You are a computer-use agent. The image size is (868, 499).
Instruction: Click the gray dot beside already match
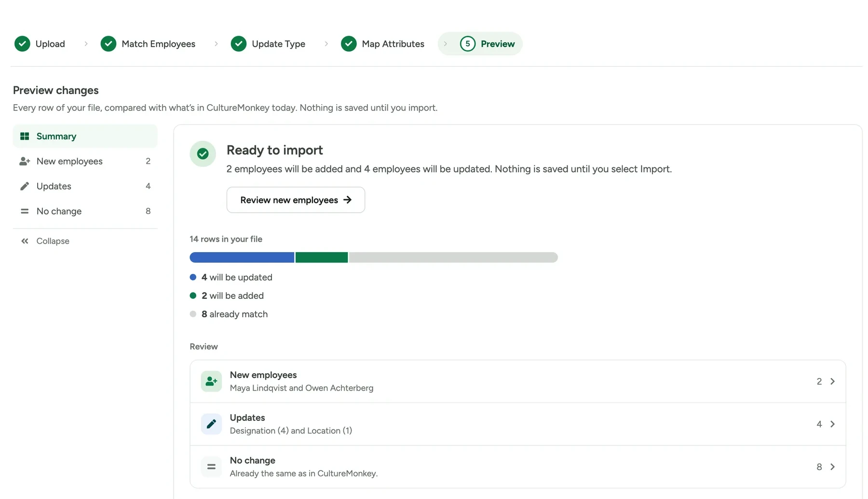click(193, 314)
